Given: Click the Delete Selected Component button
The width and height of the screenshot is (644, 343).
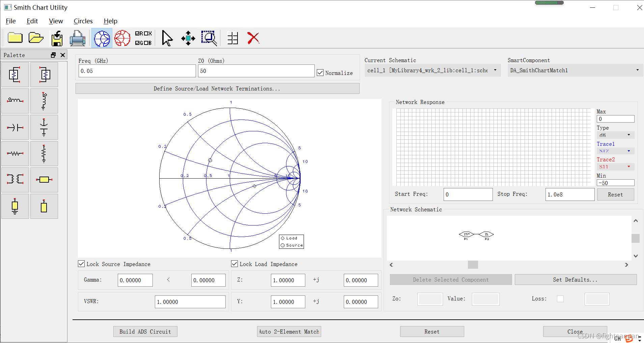Looking at the screenshot, I should pyautogui.click(x=451, y=280).
